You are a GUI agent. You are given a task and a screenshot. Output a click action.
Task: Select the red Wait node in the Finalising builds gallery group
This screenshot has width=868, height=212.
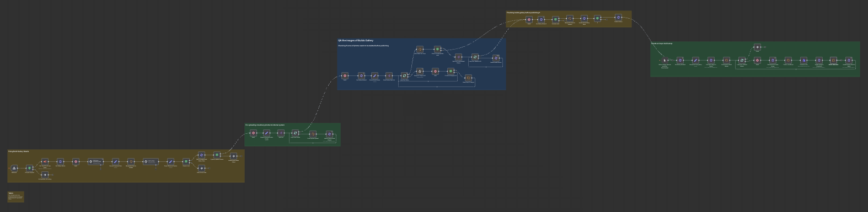529,19
